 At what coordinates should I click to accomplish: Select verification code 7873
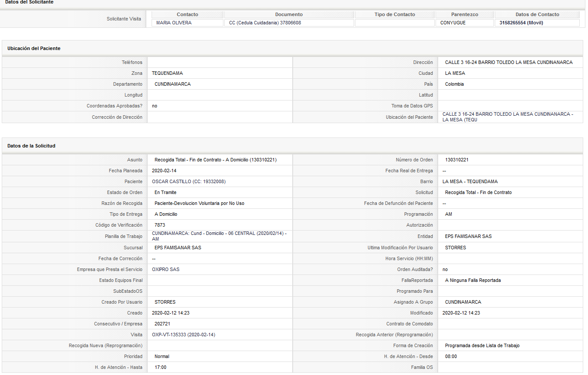coord(160,225)
